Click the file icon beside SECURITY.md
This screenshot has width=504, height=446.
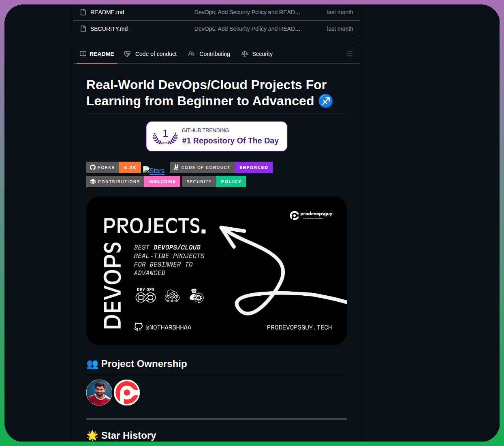point(83,29)
